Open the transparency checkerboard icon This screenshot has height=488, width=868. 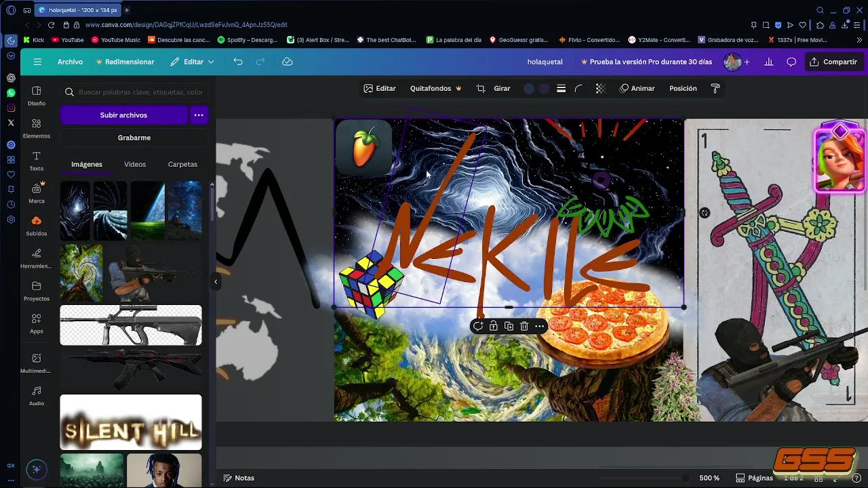[600, 88]
